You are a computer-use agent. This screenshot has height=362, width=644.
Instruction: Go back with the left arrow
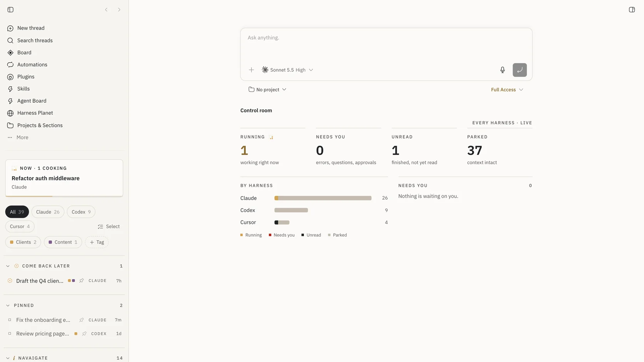106,10
